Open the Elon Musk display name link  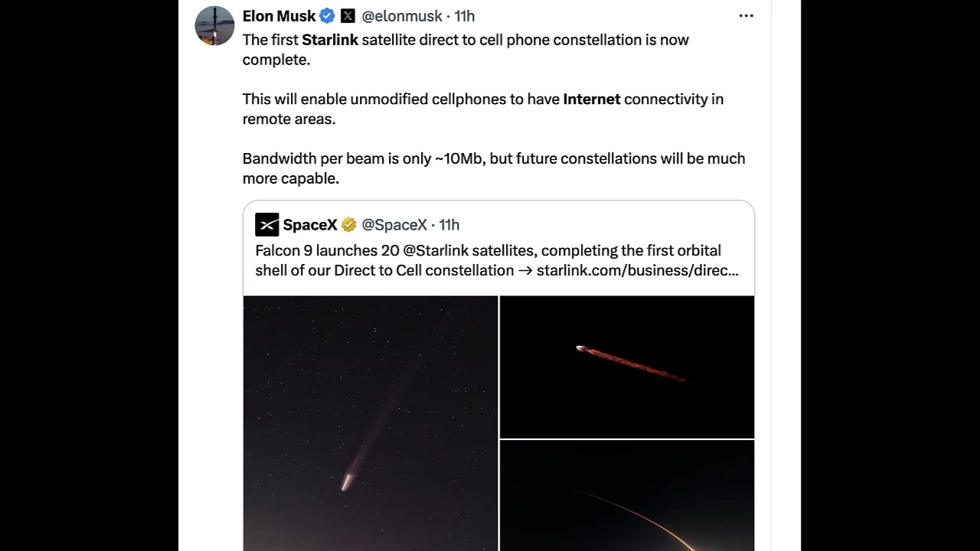click(279, 16)
